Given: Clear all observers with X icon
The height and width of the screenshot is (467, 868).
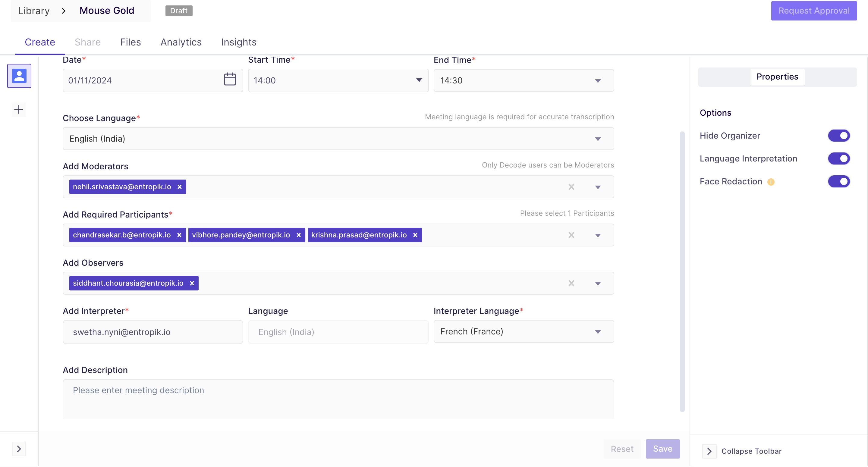Looking at the screenshot, I should pos(571,284).
